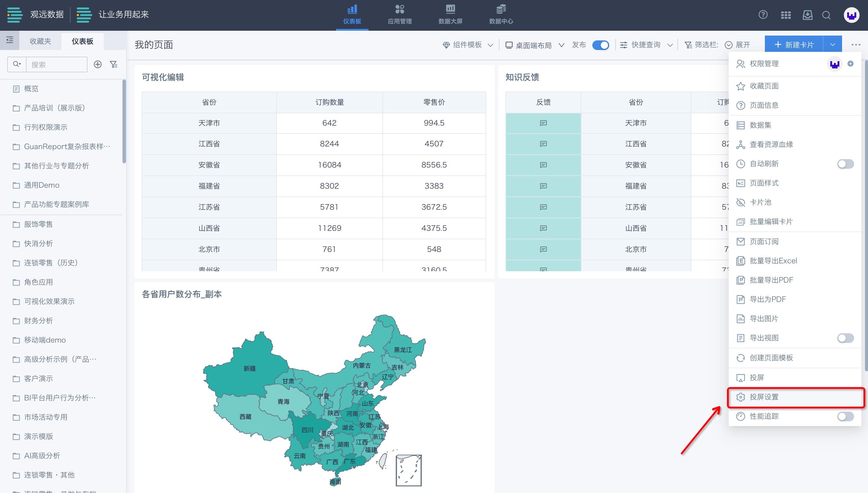
Task: Click 展开 to expand the filter bar
Action: point(738,45)
